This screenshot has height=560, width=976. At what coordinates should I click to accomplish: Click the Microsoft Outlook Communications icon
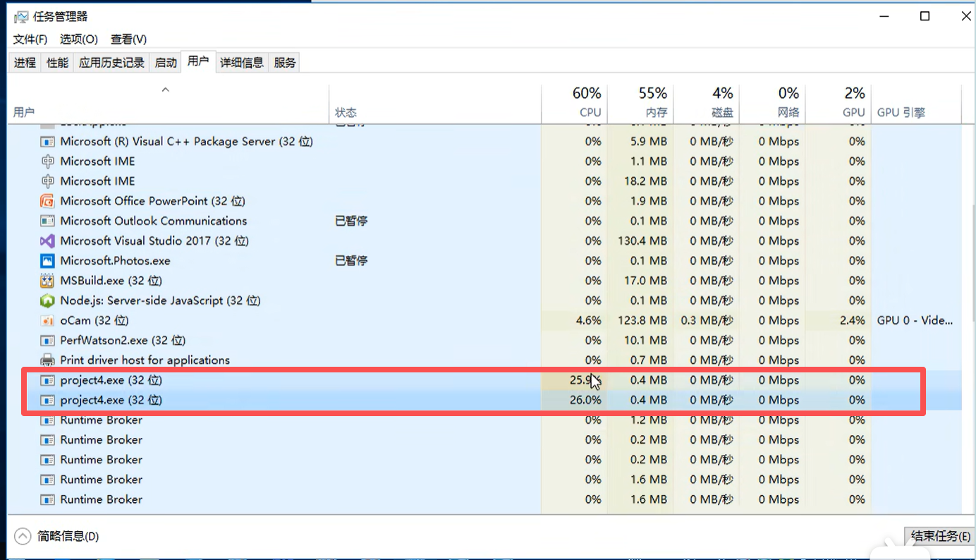(x=47, y=221)
